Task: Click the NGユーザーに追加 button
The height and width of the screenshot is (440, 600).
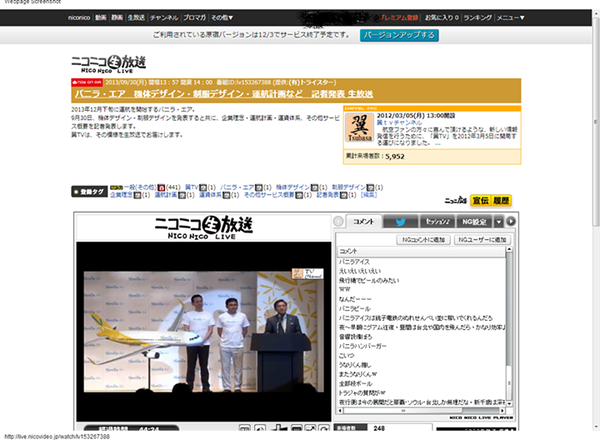Action: click(x=482, y=240)
